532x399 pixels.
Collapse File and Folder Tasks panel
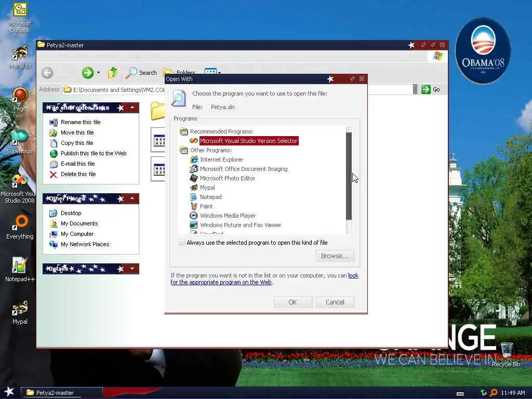point(132,108)
